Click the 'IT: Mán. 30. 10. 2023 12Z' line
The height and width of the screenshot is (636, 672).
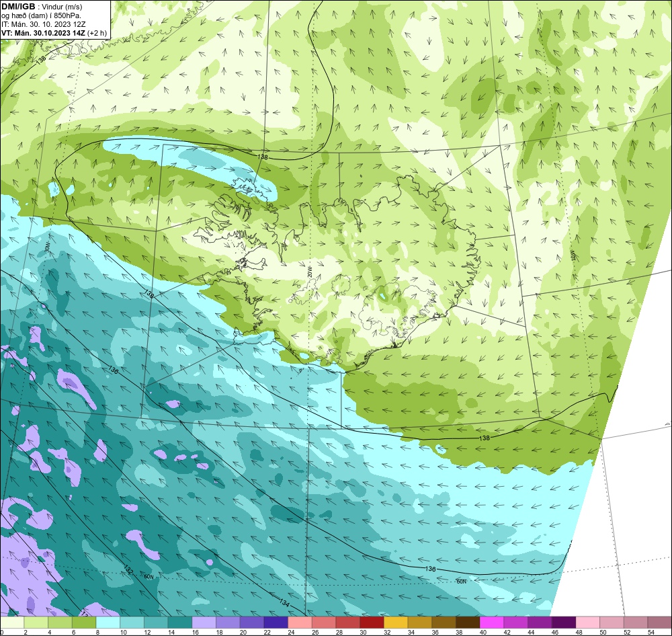click(43, 24)
